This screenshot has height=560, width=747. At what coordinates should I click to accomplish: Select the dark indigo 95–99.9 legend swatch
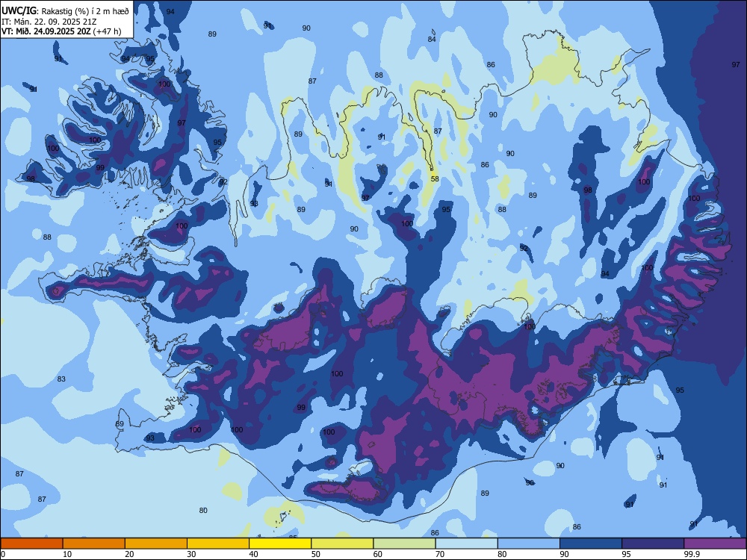(x=653, y=544)
